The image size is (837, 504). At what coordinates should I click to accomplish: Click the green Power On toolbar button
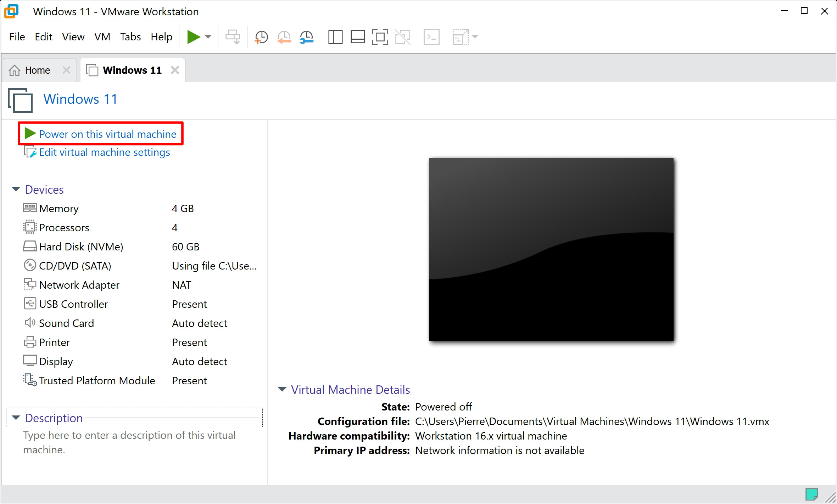194,37
